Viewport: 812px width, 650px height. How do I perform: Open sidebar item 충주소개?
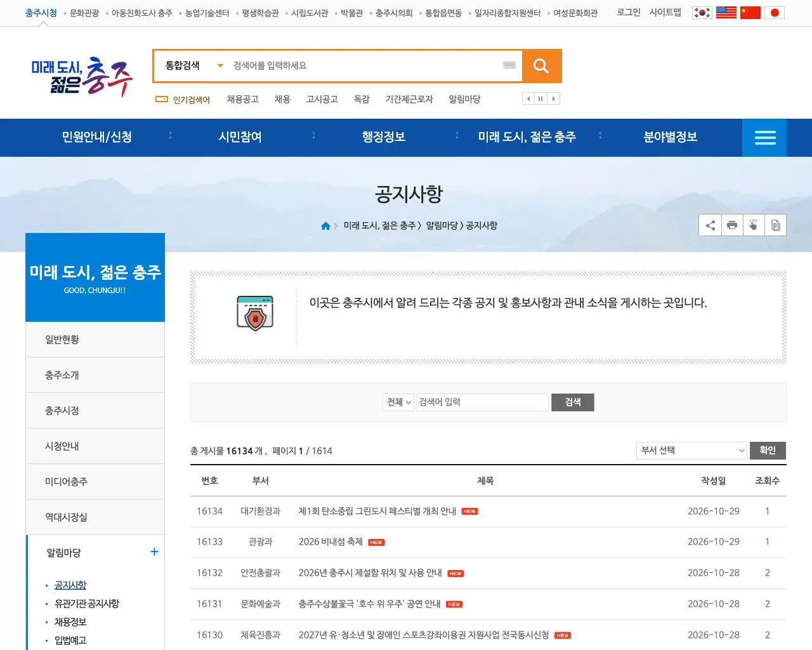pyautogui.click(x=95, y=375)
